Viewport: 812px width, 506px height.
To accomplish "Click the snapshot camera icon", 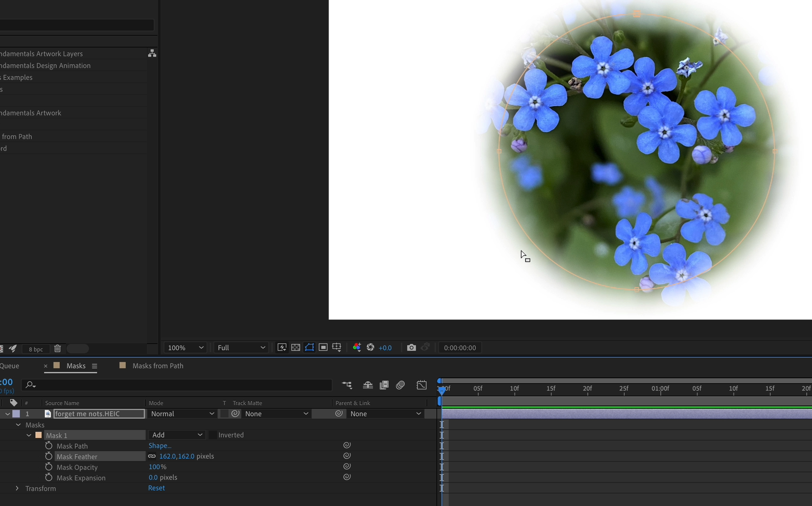I will point(411,348).
